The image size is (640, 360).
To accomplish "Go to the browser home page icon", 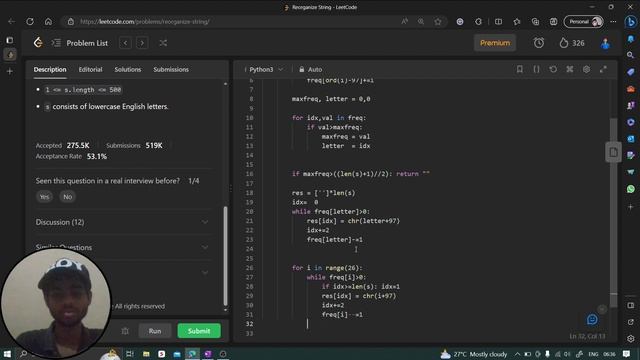I will [x=48, y=22].
